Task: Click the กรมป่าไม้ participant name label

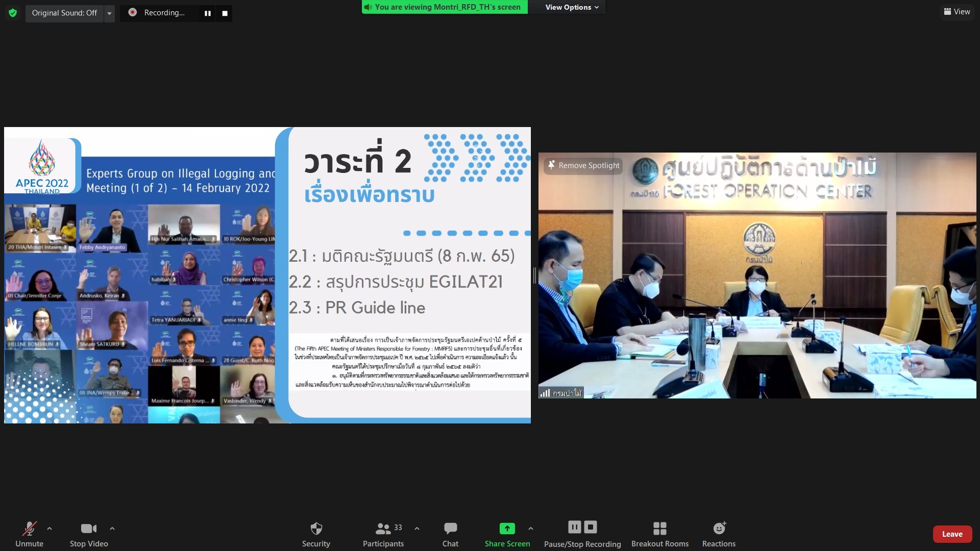Action: click(561, 393)
